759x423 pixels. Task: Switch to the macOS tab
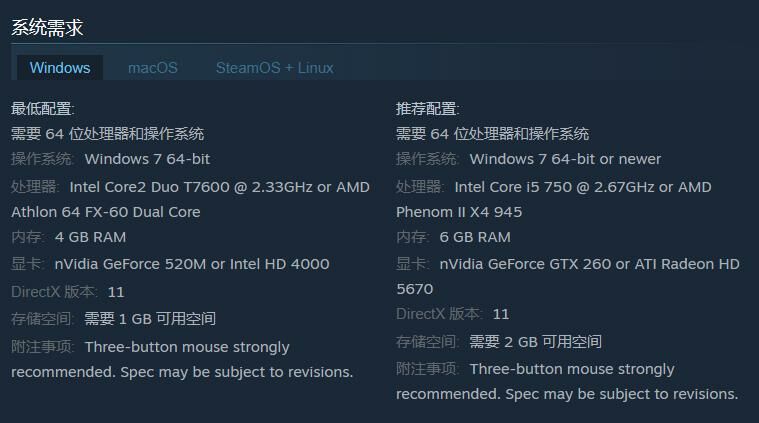(153, 68)
